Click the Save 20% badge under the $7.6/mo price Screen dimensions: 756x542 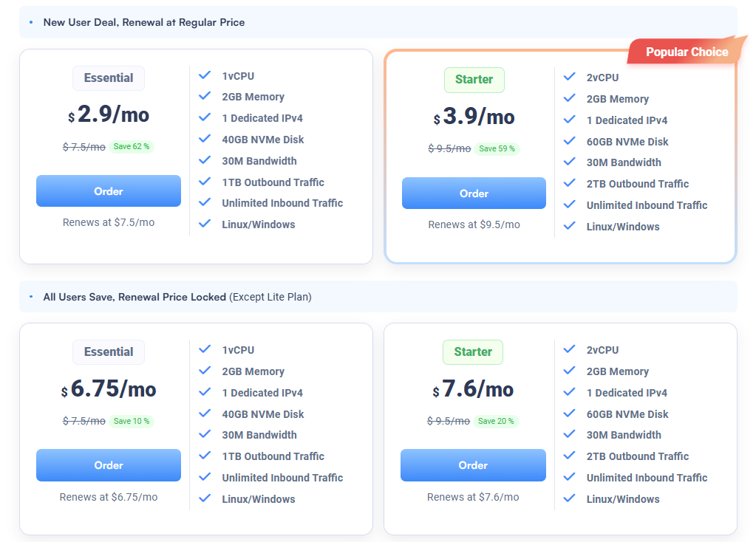coord(496,421)
